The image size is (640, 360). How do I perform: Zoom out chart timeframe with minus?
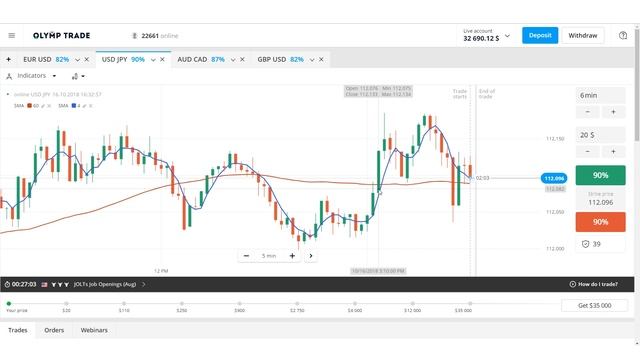[247, 256]
